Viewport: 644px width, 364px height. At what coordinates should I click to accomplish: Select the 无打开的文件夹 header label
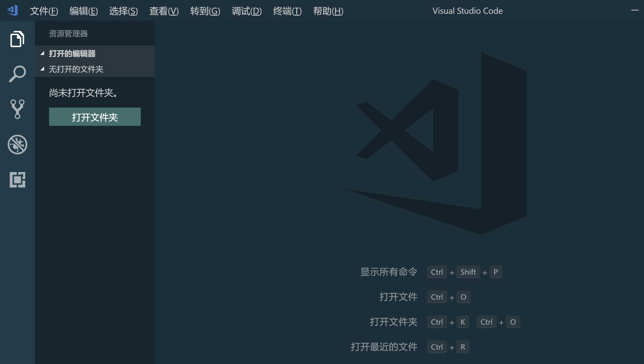coord(76,69)
